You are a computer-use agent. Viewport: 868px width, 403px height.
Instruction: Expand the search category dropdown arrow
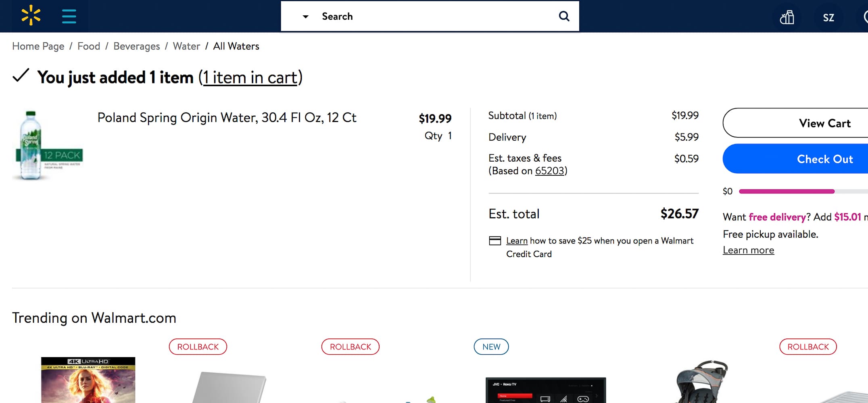coord(305,17)
